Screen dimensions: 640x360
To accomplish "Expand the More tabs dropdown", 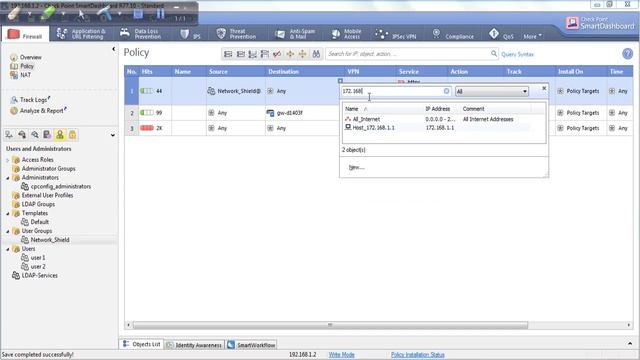I will click(x=532, y=36).
